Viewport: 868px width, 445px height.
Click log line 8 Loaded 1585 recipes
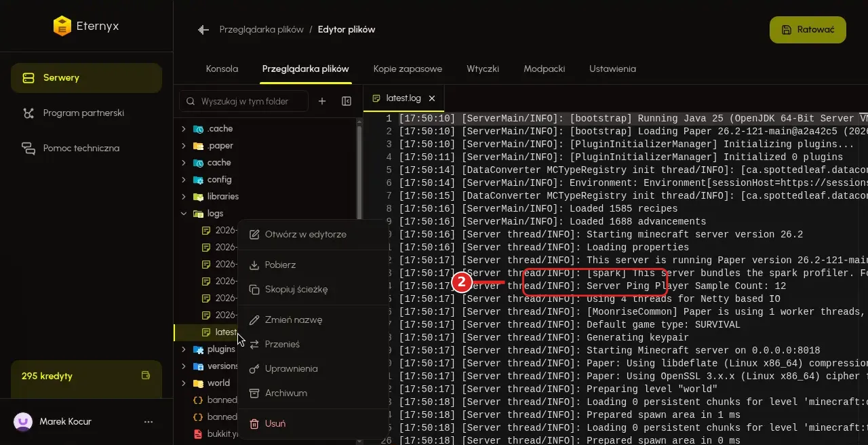click(x=538, y=208)
